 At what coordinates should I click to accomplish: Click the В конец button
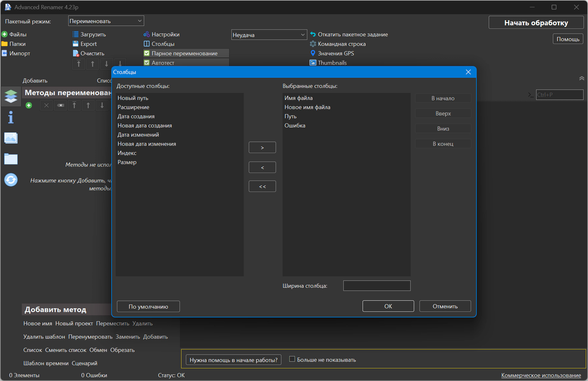click(x=443, y=144)
